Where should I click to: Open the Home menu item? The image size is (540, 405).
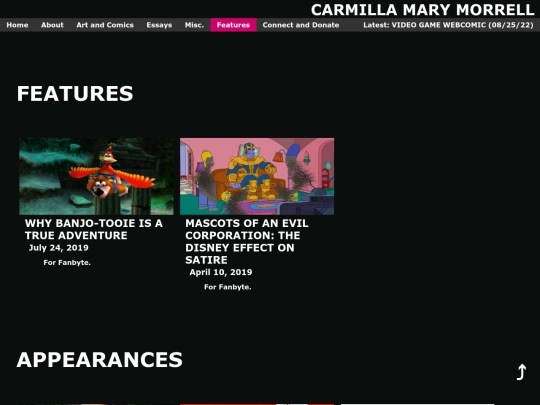tap(17, 25)
